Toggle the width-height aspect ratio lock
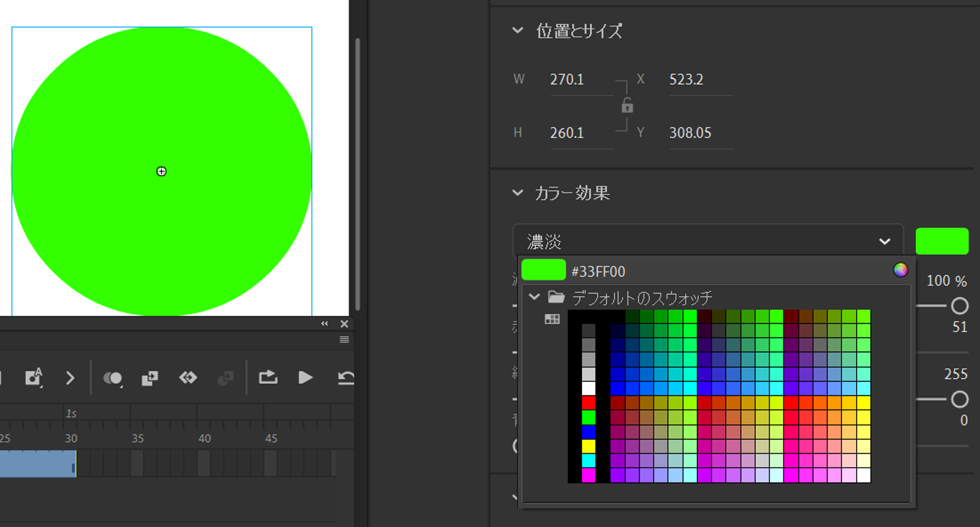The height and width of the screenshot is (527, 980). 627,106
